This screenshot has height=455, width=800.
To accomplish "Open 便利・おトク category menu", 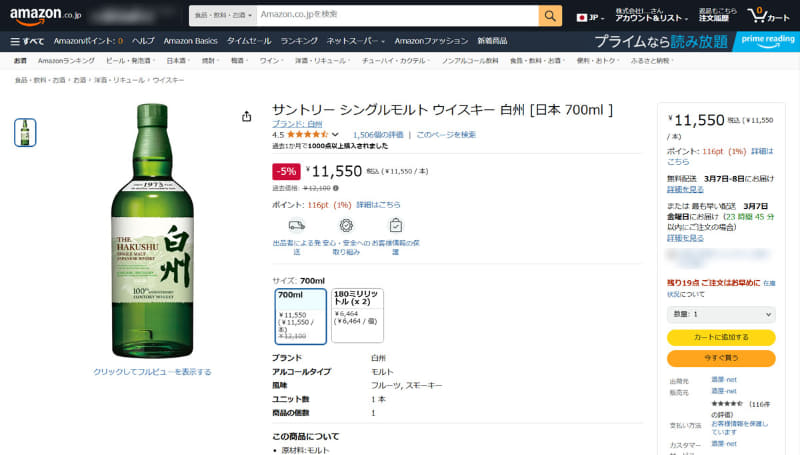I will pos(597,61).
